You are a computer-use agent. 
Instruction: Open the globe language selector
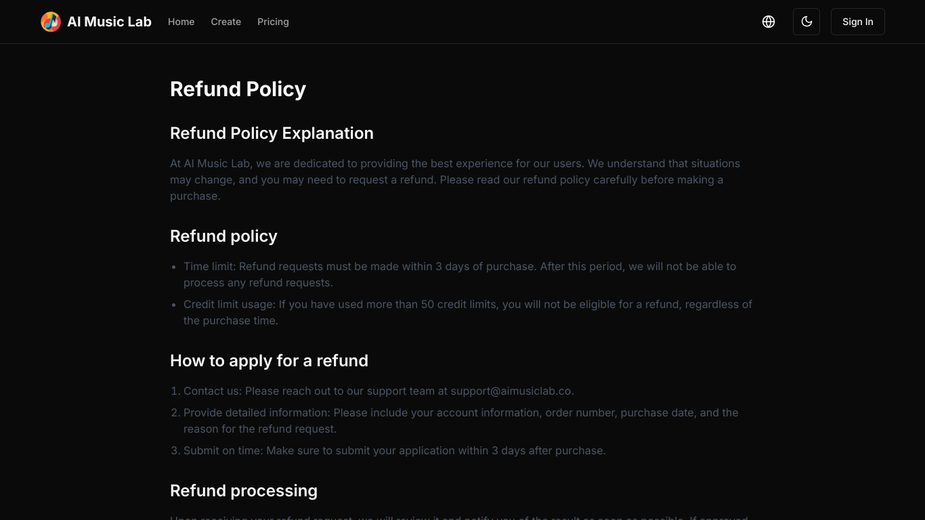point(768,22)
